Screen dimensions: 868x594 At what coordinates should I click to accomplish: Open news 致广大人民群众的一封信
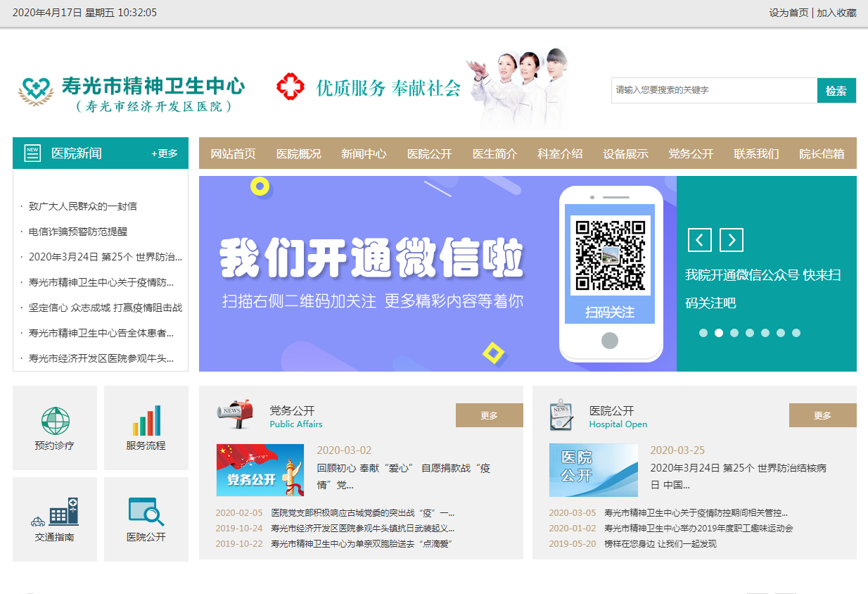(x=83, y=206)
